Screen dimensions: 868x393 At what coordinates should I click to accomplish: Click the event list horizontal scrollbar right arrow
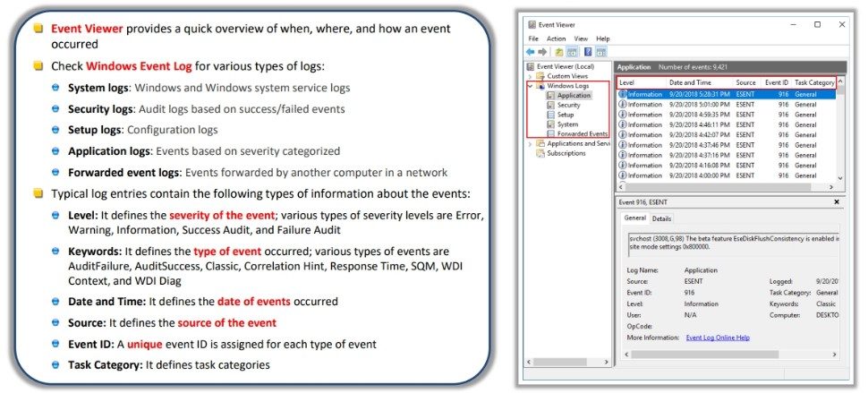click(831, 188)
